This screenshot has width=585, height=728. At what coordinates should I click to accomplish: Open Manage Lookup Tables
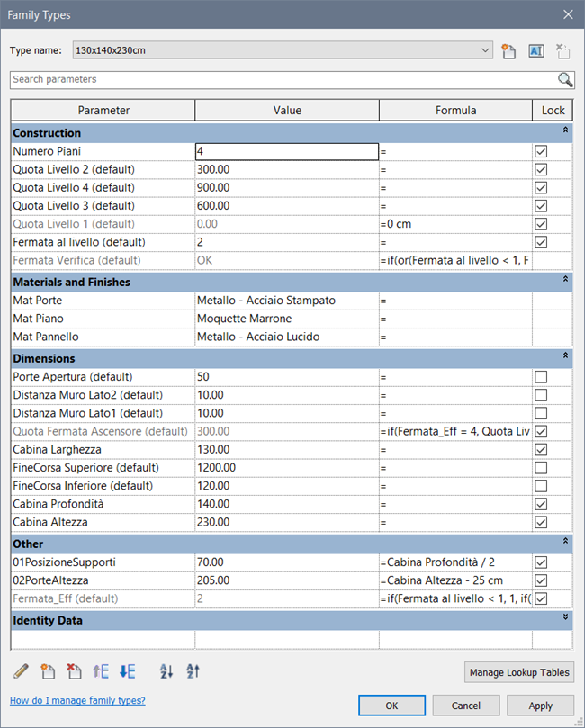point(519,672)
